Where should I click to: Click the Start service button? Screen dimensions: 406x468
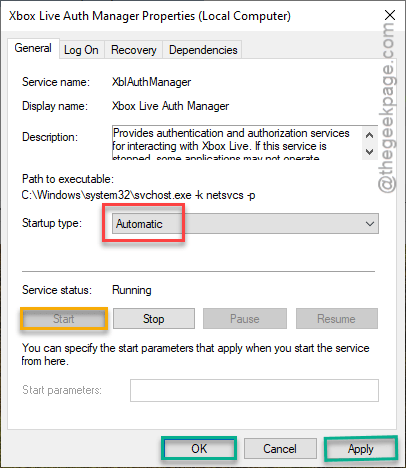[64, 319]
